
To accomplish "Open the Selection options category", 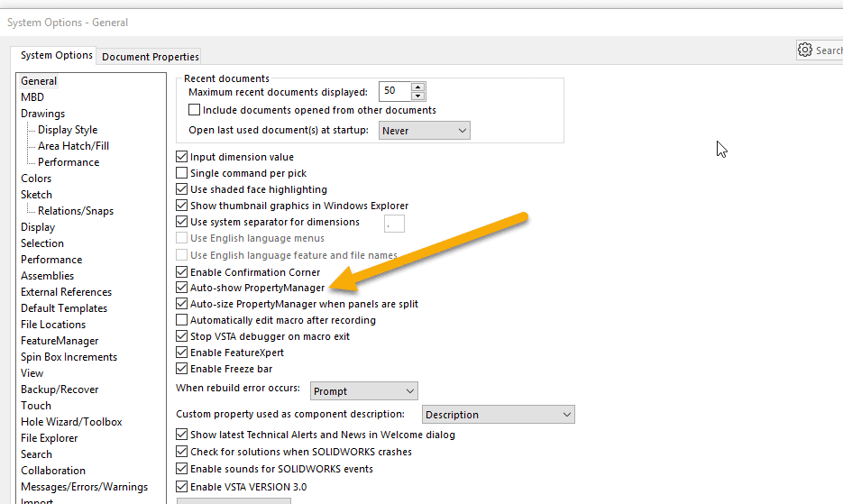I will pyautogui.click(x=42, y=243).
